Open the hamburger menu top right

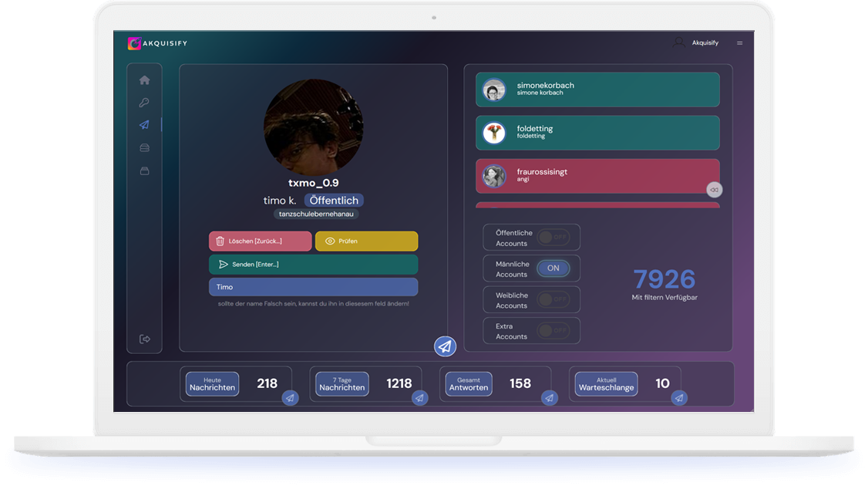click(x=740, y=43)
